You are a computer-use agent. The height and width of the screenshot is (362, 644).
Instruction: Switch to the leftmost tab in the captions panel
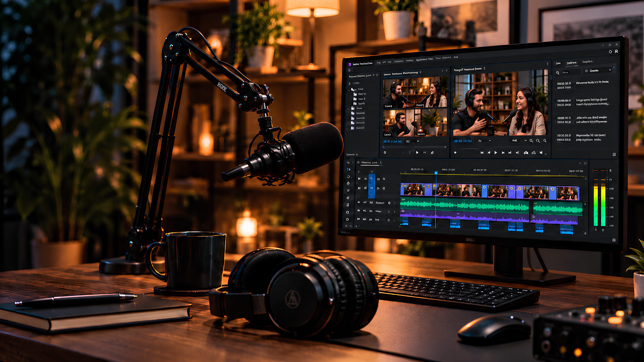[558, 63]
